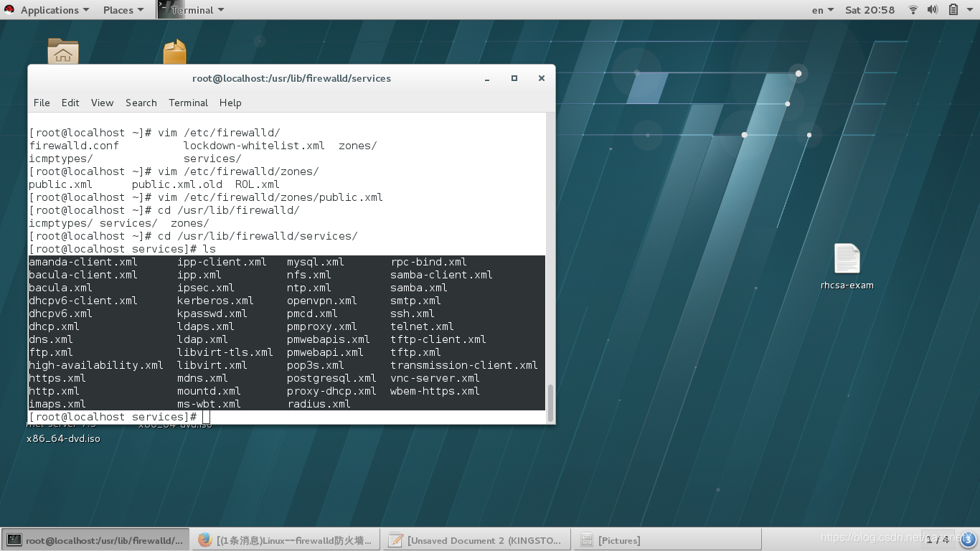Click firewalld.conf in terminal output
980x551 pixels.
pyautogui.click(x=74, y=146)
